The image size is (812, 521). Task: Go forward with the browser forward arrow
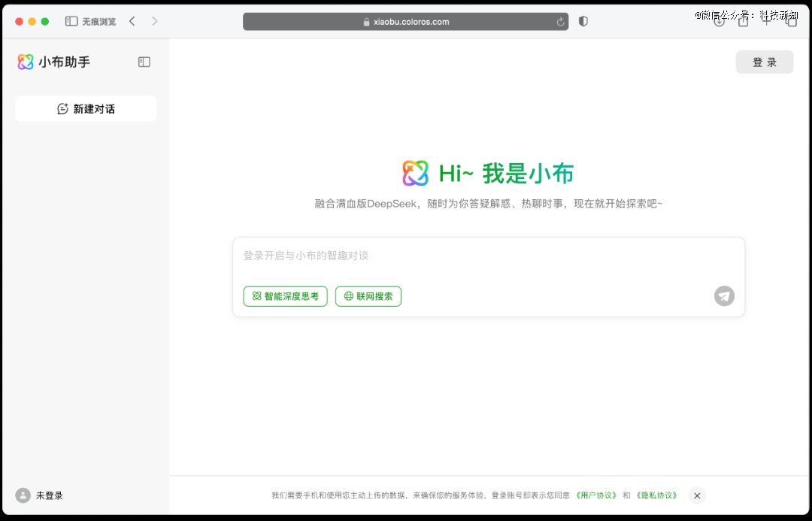154,21
